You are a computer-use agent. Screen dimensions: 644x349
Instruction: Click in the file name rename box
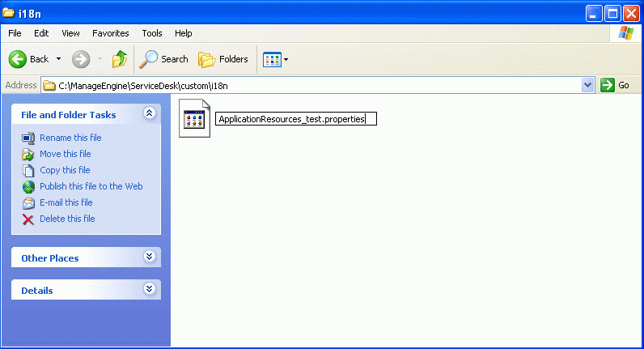pyautogui.click(x=296, y=119)
